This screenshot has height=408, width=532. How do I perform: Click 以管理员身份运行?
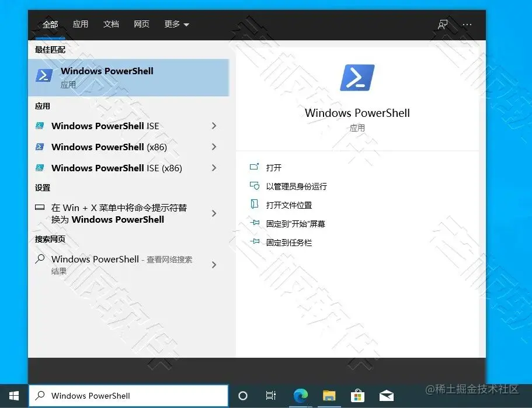click(297, 186)
